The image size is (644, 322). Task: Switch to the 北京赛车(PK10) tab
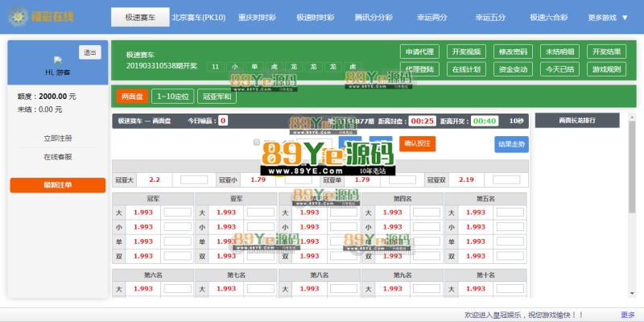click(x=199, y=18)
